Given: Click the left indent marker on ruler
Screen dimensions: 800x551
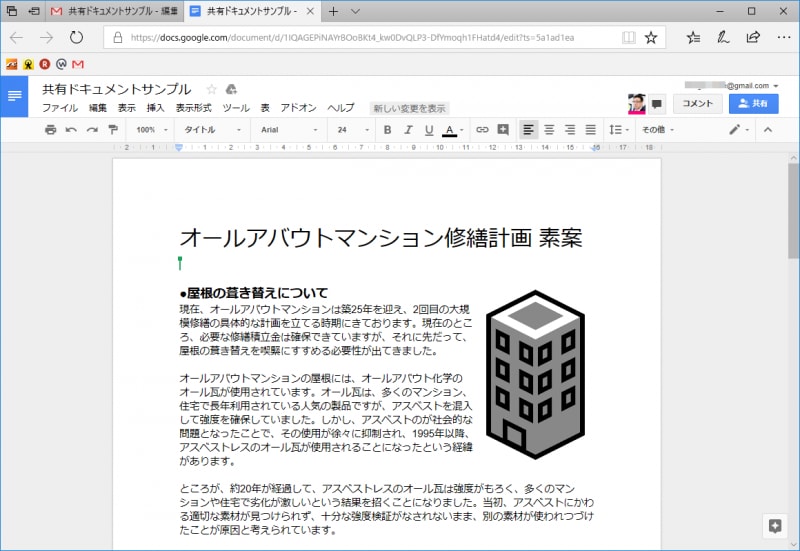Looking at the screenshot, I should (179, 147).
